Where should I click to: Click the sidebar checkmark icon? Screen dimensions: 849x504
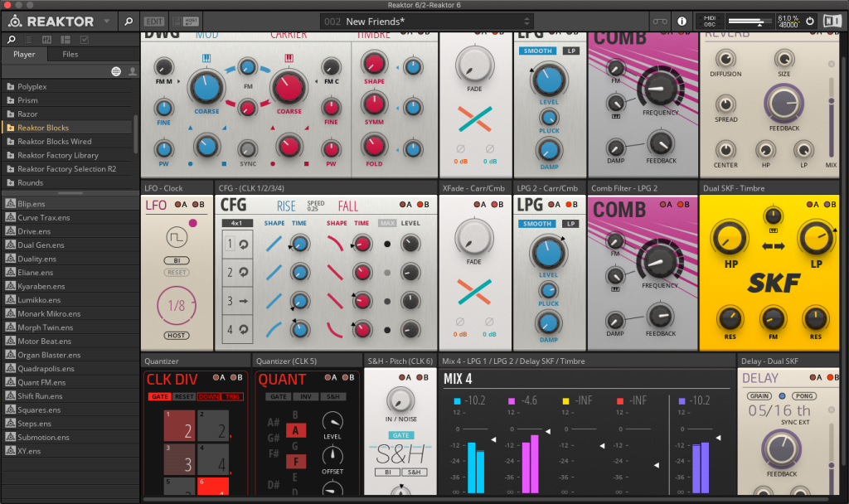84,40
